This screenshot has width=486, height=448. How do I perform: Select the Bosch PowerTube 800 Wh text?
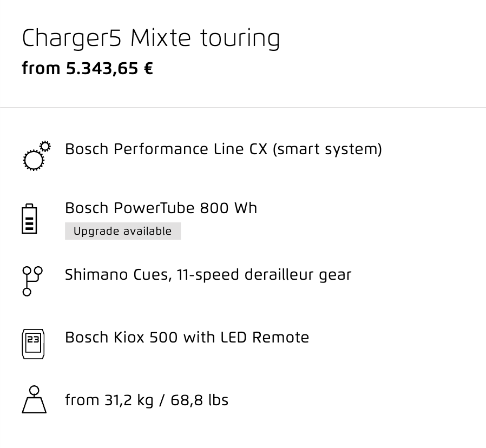161,208
